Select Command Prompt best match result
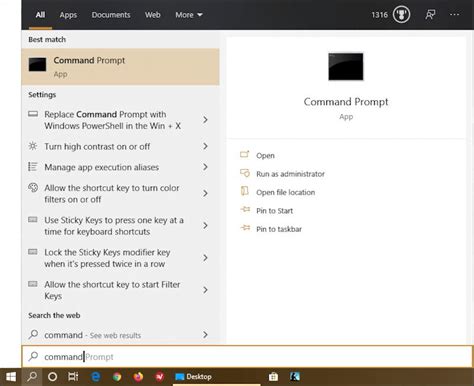474x386 pixels. (120, 67)
